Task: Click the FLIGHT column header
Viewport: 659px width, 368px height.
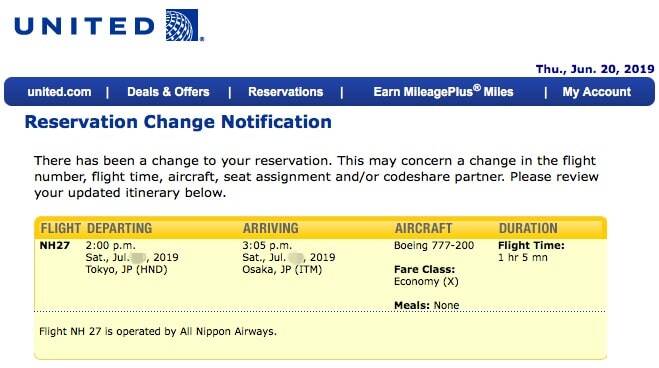Action: (x=61, y=228)
